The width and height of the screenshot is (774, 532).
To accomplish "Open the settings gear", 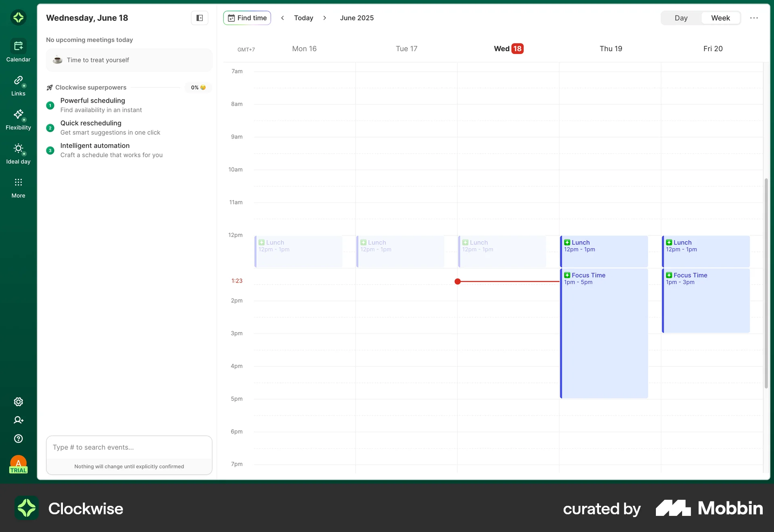I will 18,402.
